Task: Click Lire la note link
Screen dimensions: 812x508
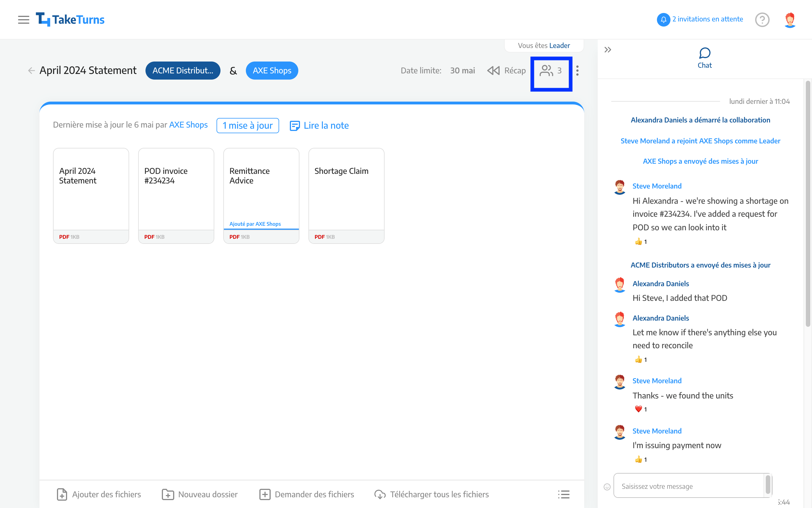Action: click(319, 125)
